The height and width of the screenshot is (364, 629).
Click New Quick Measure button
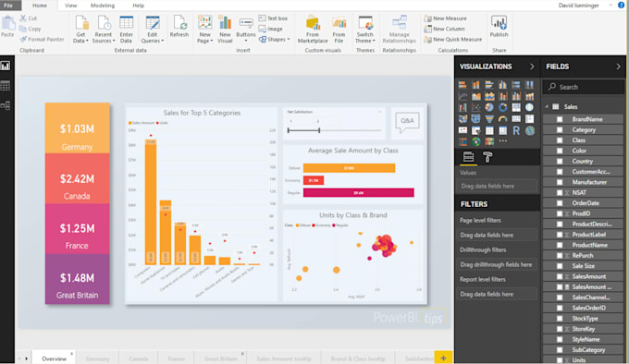click(x=453, y=39)
